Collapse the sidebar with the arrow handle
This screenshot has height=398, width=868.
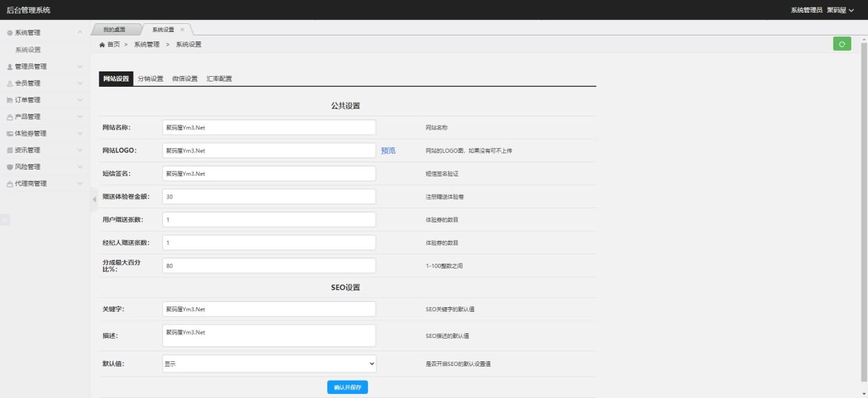tap(93, 199)
